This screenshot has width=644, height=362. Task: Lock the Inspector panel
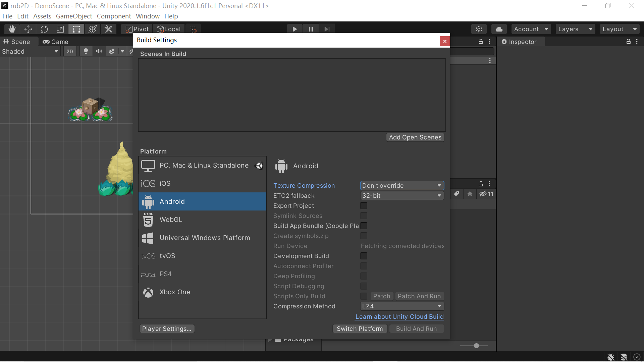(629, 42)
